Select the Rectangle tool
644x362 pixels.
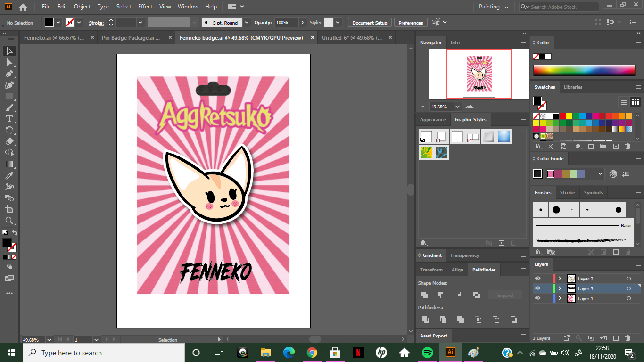(x=9, y=96)
